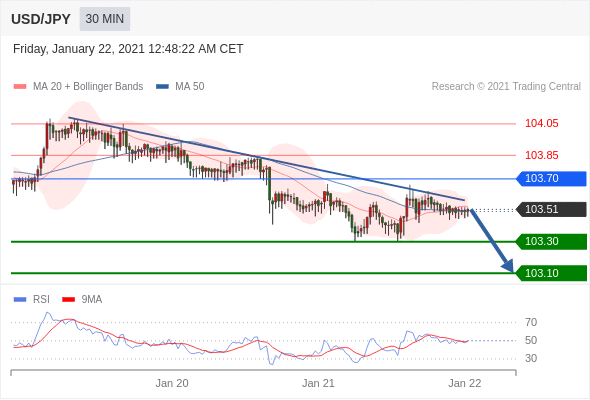Click the 104.05 resistance label
Screen dimensions: 590x400
[x=541, y=123]
